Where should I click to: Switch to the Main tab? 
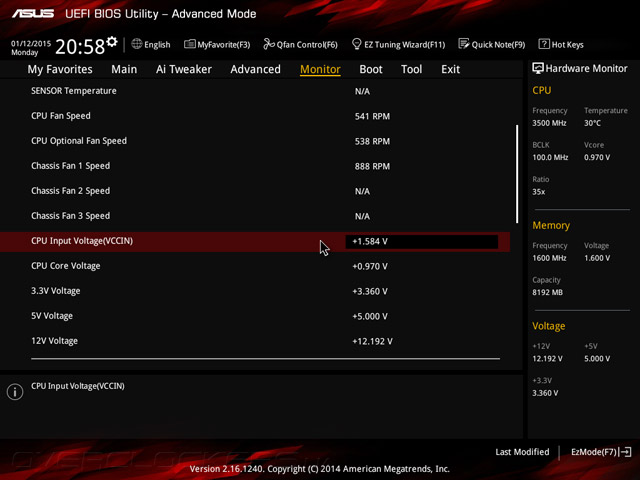coord(124,69)
